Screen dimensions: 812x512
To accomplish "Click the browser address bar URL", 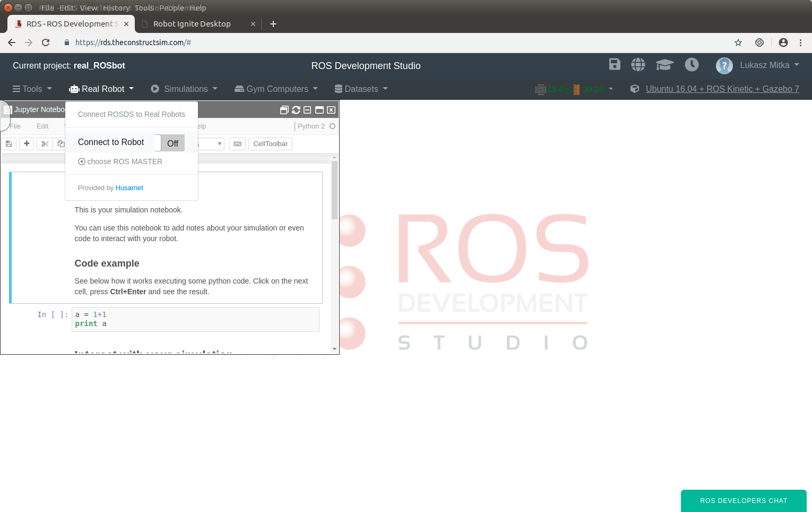I will pos(133,42).
